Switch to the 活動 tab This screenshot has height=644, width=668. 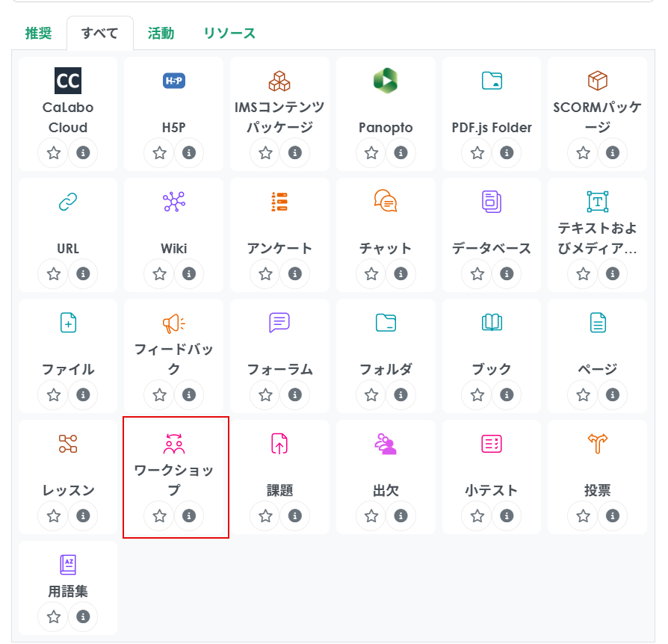click(161, 33)
